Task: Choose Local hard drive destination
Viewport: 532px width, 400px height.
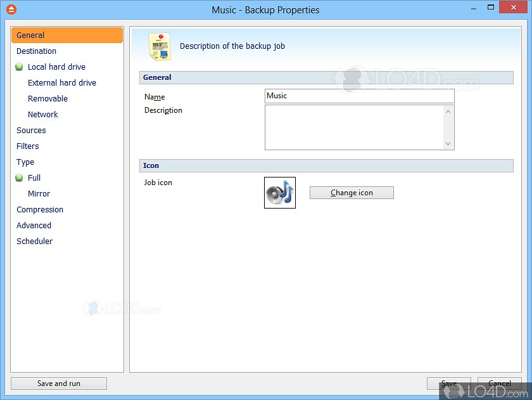Action: tap(56, 67)
